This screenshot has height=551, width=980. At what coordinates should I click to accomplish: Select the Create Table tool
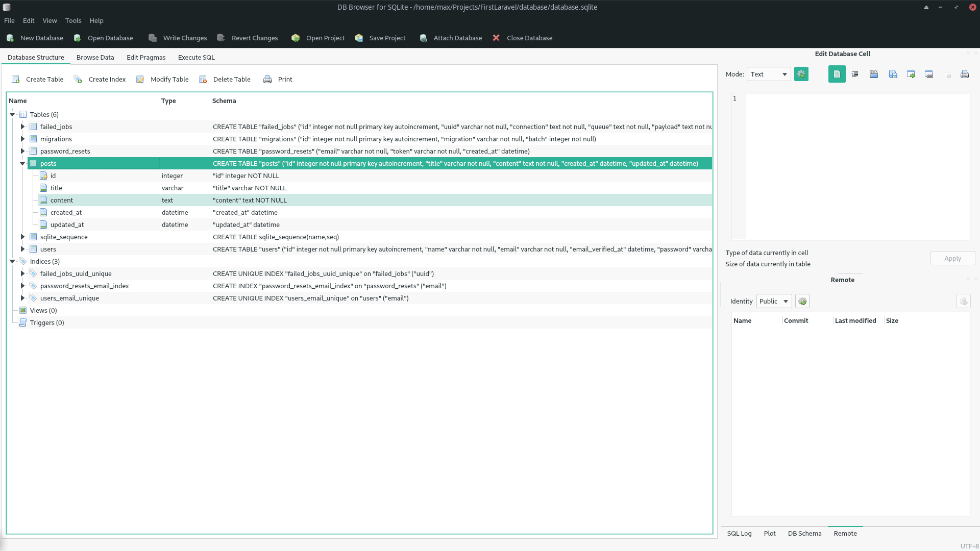37,79
